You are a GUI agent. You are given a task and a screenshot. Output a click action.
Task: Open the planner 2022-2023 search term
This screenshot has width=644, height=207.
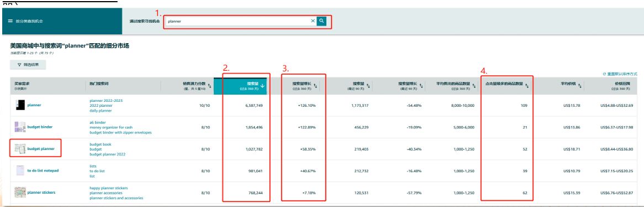pyautogui.click(x=106, y=100)
